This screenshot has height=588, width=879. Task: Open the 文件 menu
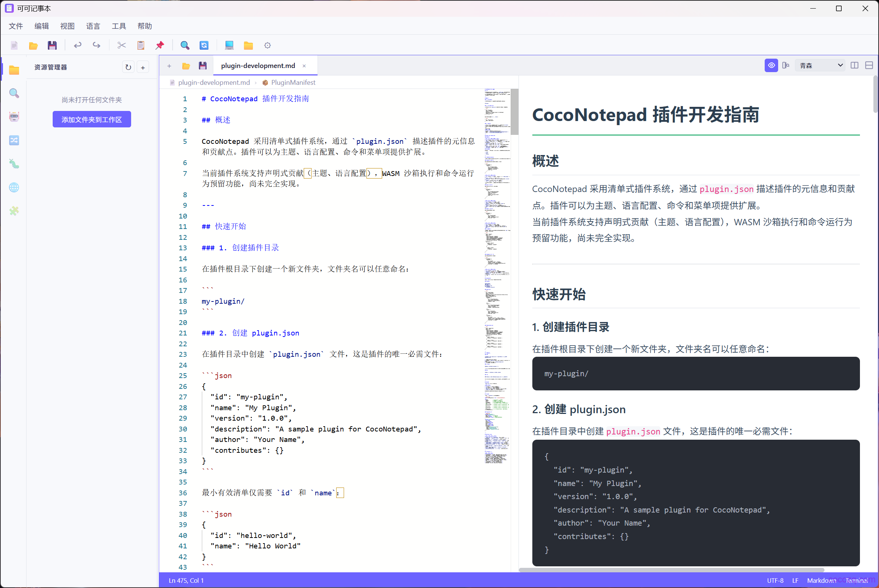[16, 26]
